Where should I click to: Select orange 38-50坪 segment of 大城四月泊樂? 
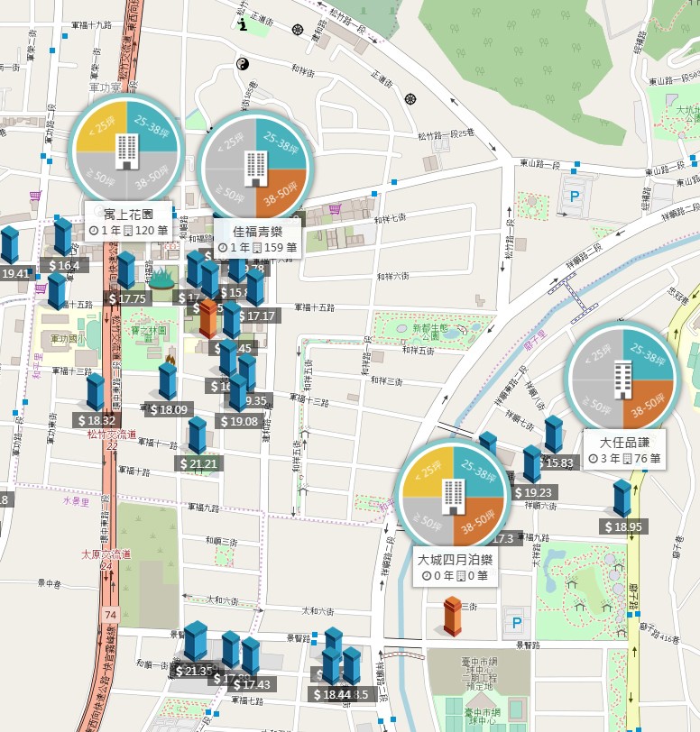478,522
